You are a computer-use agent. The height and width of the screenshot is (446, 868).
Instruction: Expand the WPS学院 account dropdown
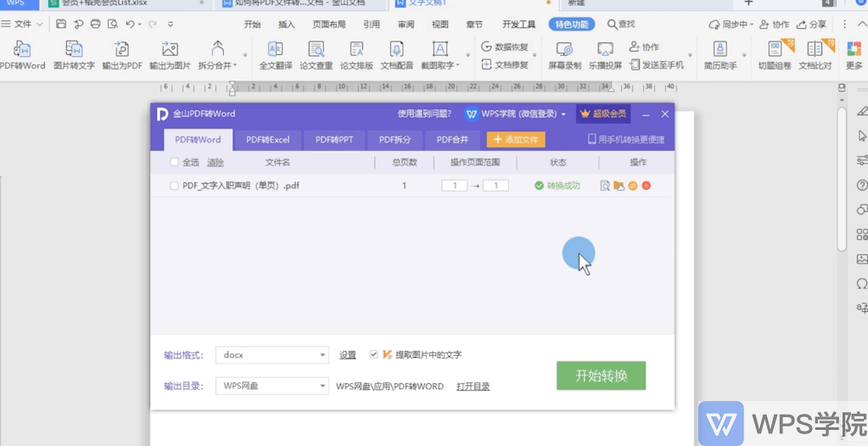(563, 114)
